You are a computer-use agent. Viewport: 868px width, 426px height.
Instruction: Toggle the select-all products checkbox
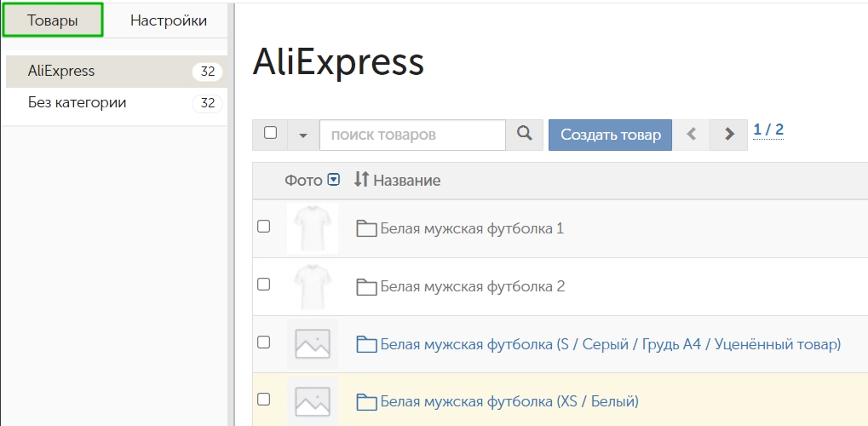pos(270,133)
